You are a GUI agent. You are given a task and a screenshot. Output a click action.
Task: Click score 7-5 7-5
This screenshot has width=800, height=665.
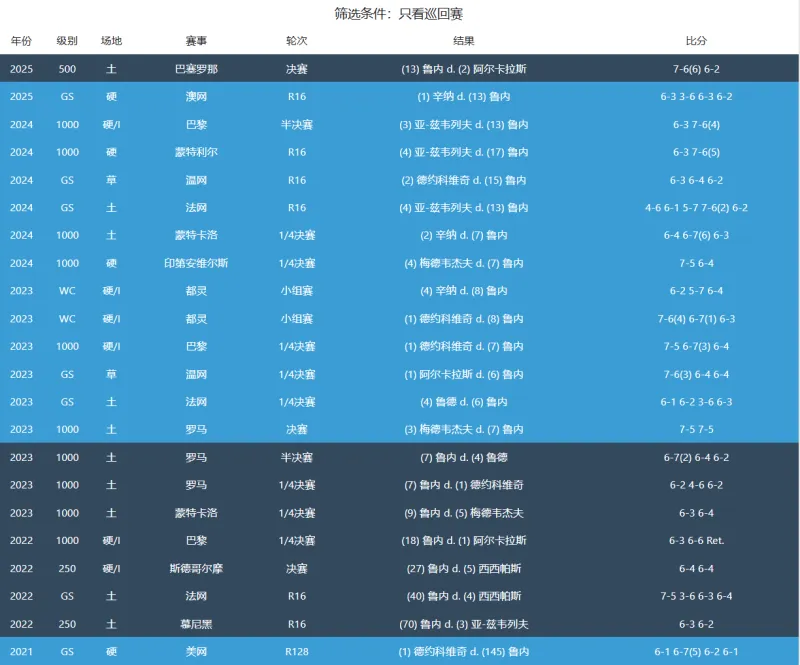click(x=696, y=430)
